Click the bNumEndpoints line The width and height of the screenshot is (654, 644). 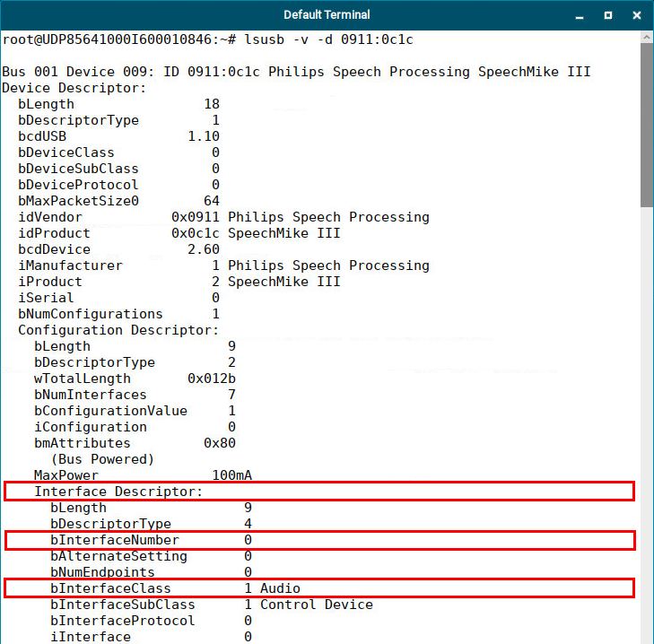[x=152, y=572]
